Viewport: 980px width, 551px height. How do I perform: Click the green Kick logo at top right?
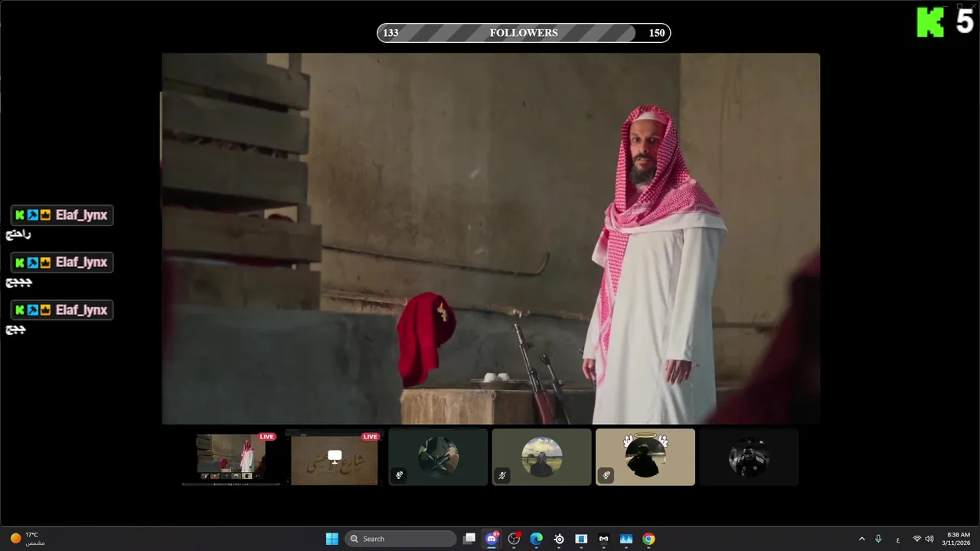click(930, 22)
